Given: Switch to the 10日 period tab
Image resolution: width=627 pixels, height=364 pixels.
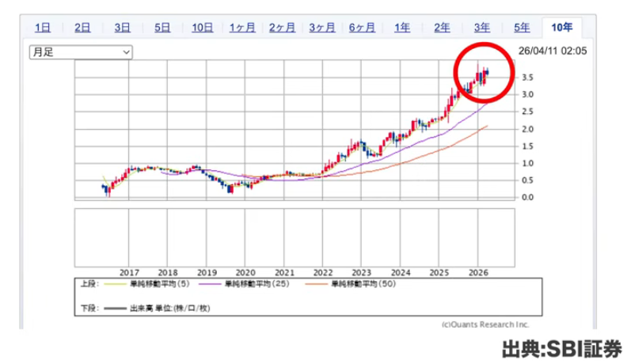Looking at the screenshot, I should [202, 27].
